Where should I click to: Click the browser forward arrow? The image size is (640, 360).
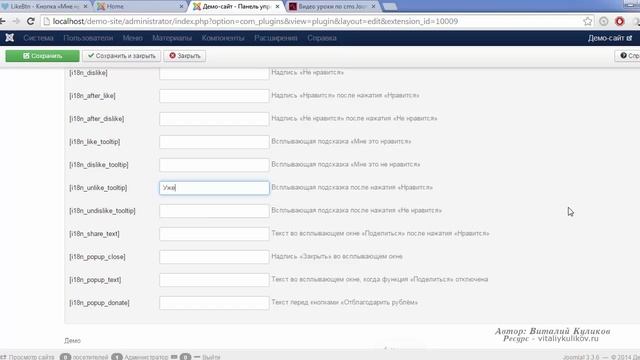point(16,21)
